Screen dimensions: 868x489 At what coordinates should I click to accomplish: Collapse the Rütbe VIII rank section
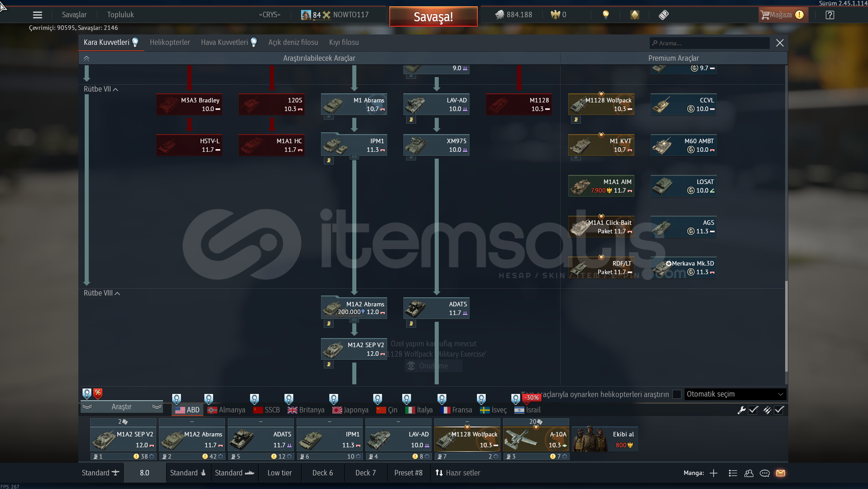pyautogui.click(x=101, y=293)
